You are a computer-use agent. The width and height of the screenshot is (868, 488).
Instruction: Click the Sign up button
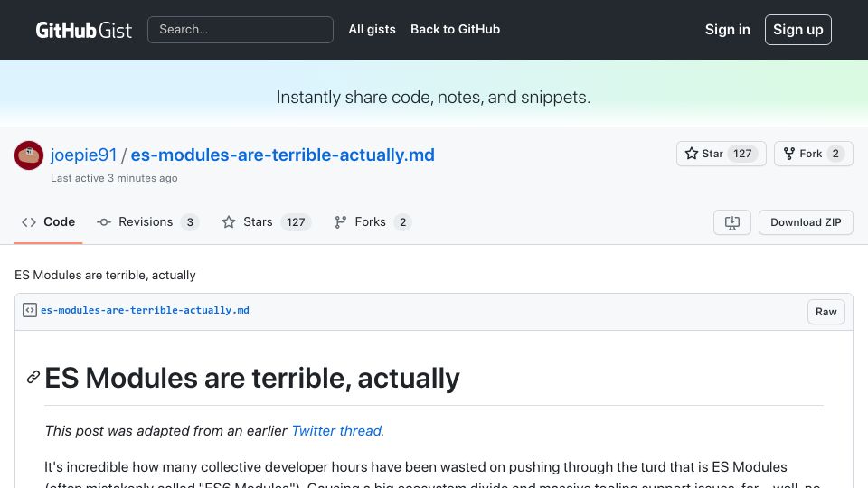point(797,30)
